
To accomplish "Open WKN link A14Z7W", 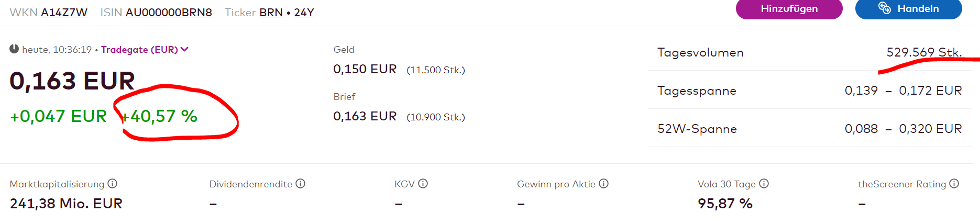I will 64,13.
